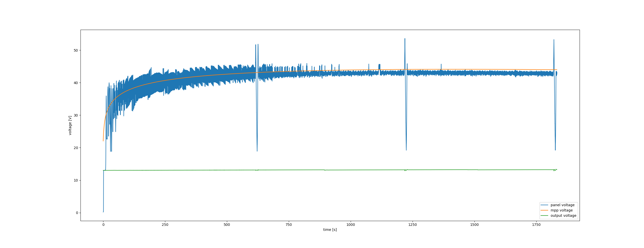644x248 pixels.
Task: Click the y-axis tick label 40
Action: tap(76, 83)
